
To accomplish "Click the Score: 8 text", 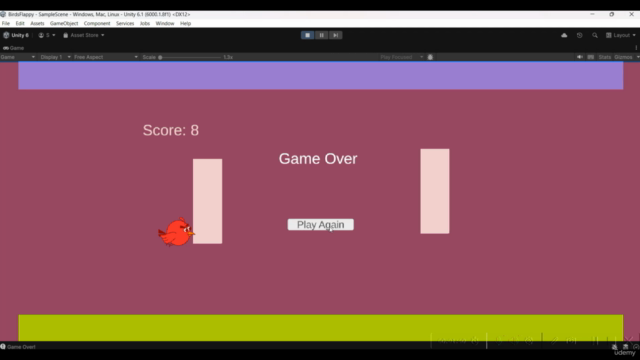I will (171, 130).
